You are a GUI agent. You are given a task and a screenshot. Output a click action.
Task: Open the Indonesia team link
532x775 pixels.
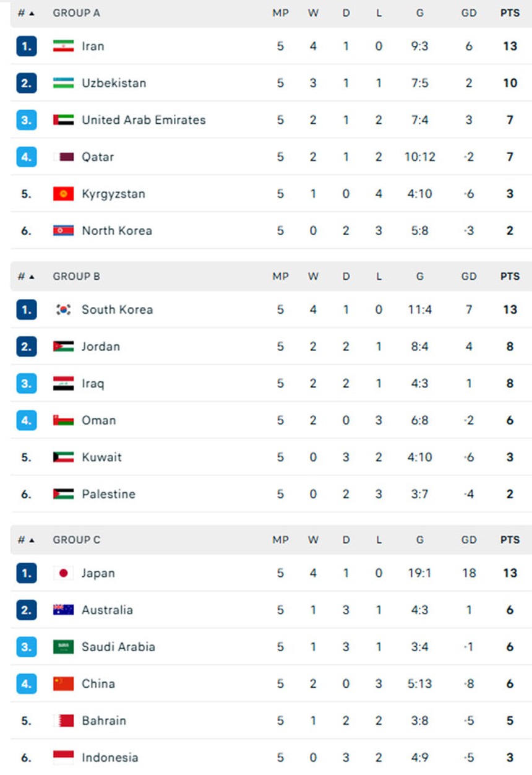[x=109, y=758]
